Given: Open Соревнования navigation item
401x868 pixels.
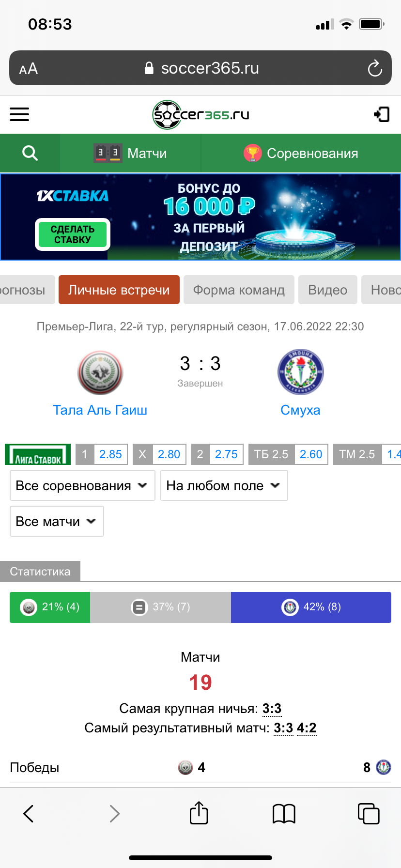Looking at the screenshot, I should (301, 153).
